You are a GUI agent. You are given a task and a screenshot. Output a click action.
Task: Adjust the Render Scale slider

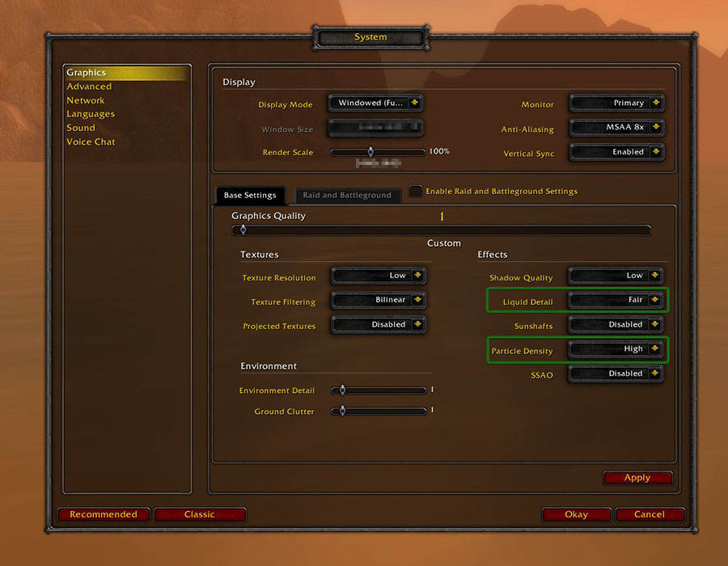tap(378, 152)
